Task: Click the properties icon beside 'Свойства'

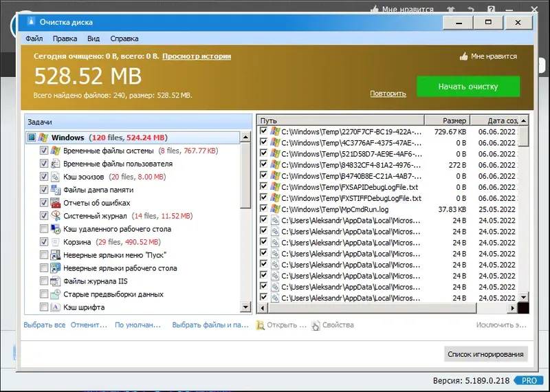Action: [x=316, y=325]
